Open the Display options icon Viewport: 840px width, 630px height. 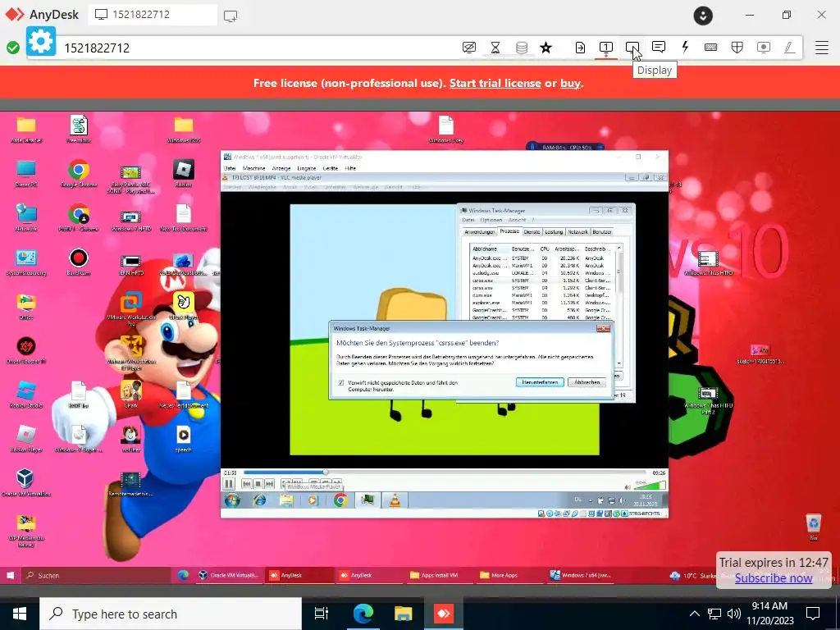pos(632,48)
